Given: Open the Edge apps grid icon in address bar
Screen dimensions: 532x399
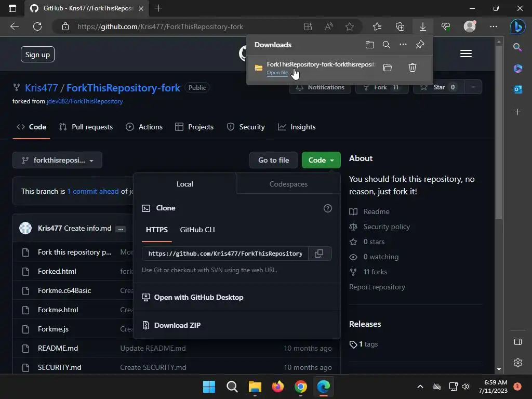Looking at the screenshot, I should (x=308, y=26).
